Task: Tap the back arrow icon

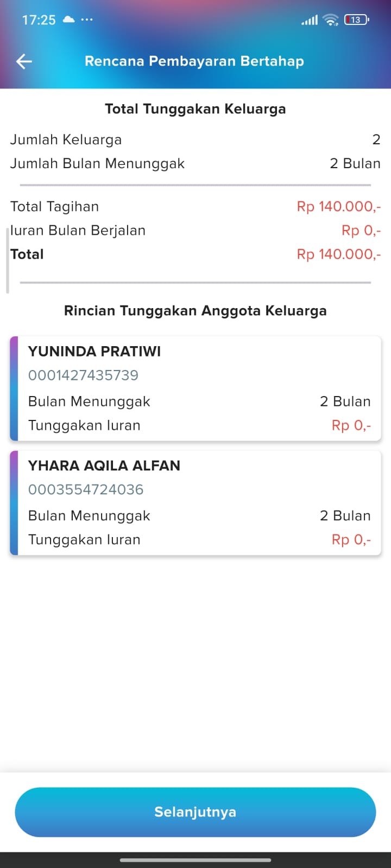Action: (x=24, y=61)
